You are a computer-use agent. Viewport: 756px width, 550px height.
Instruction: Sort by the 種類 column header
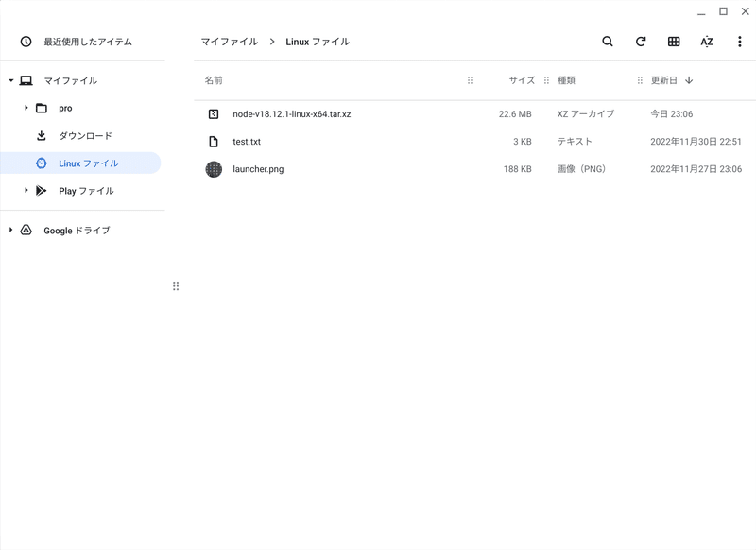(x=566, y=80)
